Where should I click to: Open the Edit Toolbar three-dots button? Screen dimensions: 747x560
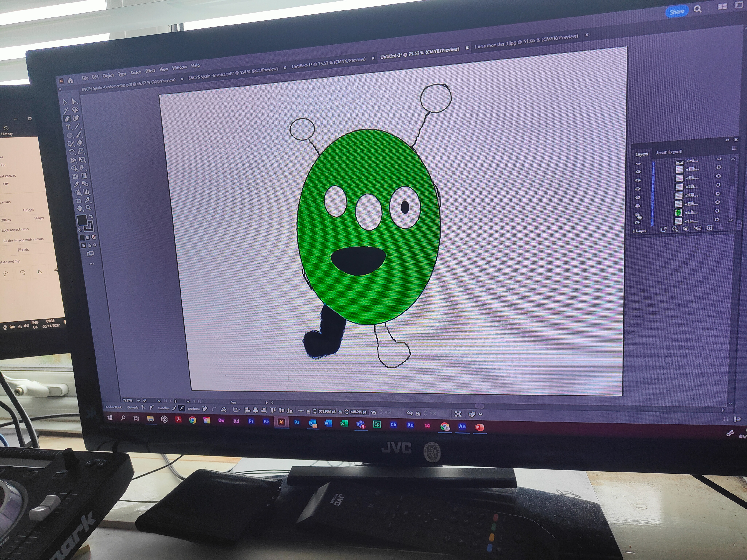click(91, 264)
